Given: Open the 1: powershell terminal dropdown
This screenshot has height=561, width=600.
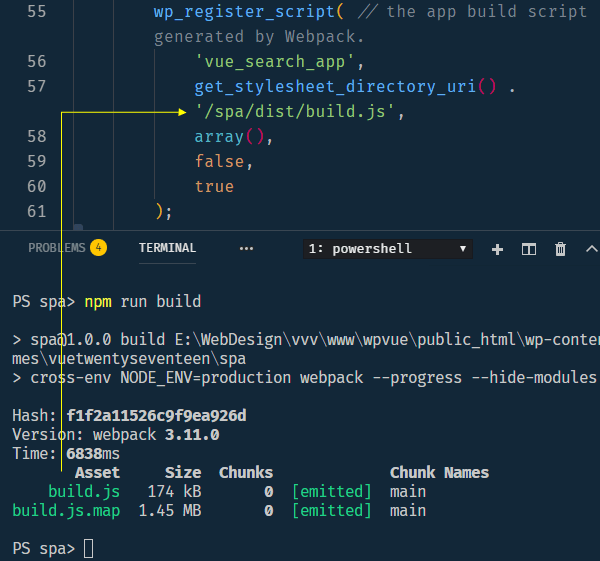Looking at the screenshot, I should point(388,249).
